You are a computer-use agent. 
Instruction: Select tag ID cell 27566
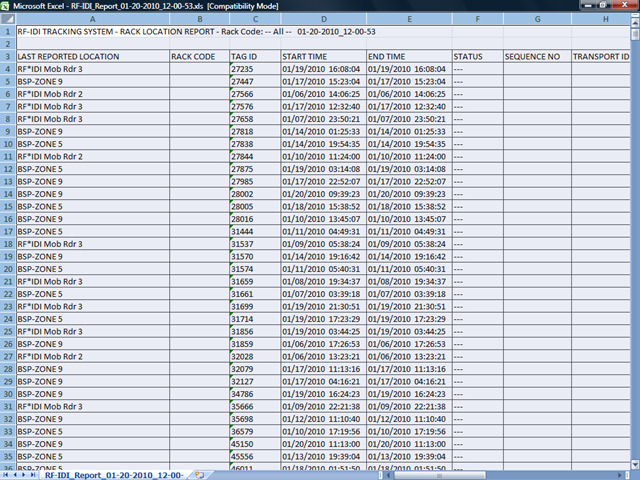point(255,94)
